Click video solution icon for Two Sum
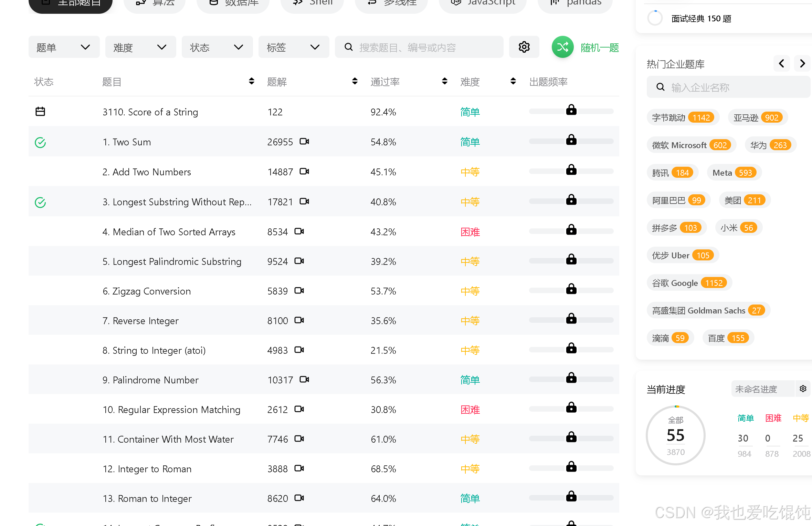The image size is (812, 526). 304,142
